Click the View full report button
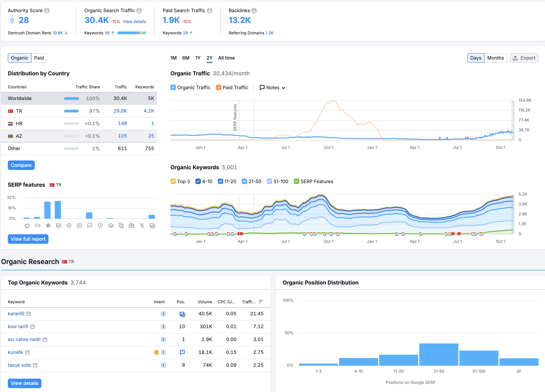The height and width of the screenshot is (392, 545). [28, 239]
